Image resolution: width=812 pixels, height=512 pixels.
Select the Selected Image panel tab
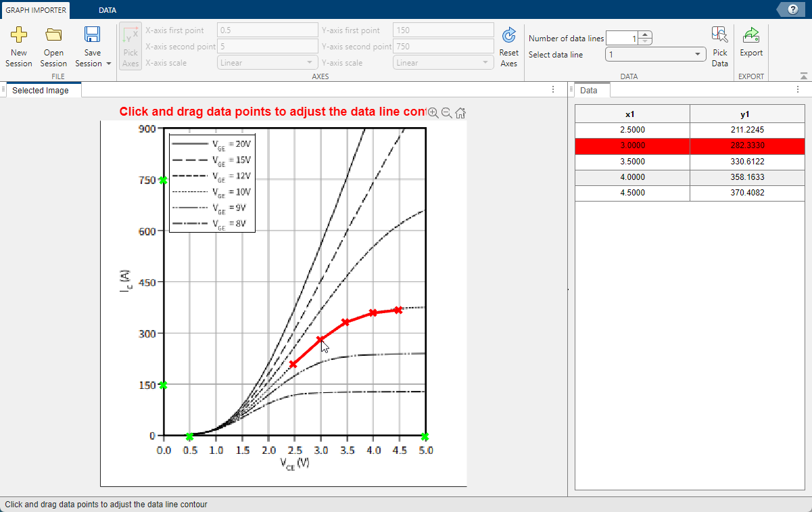(41, 91)
